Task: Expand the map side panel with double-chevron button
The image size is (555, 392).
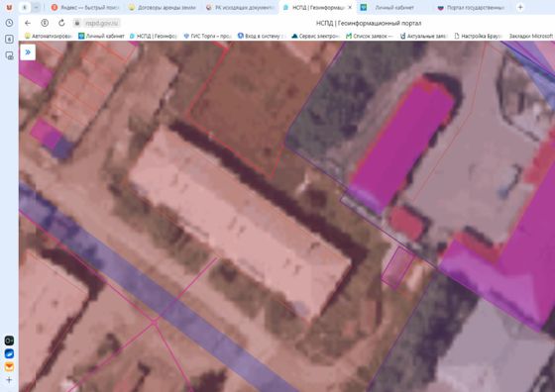Action: point(28,52)
